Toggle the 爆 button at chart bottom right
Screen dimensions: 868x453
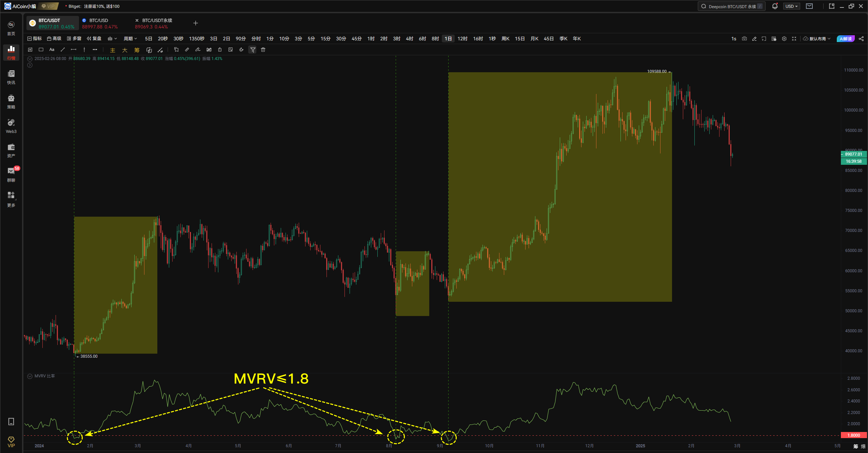(x=863, y=446)
